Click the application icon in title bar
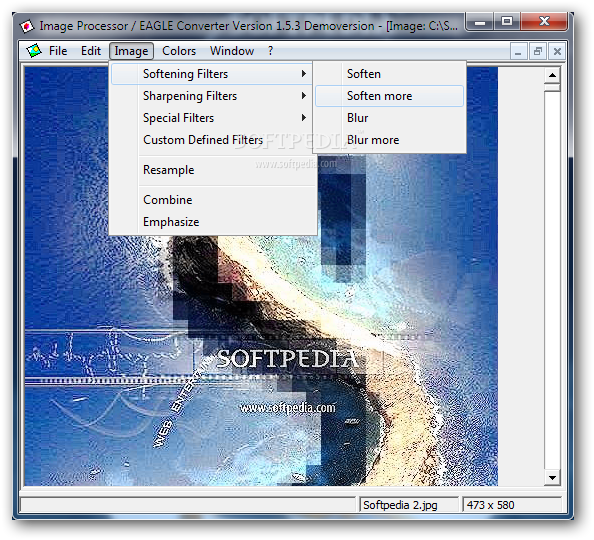 tap(27, 26)
